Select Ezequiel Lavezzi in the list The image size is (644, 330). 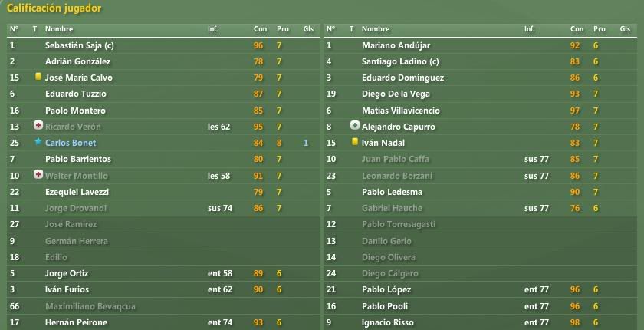pos(77,192)
